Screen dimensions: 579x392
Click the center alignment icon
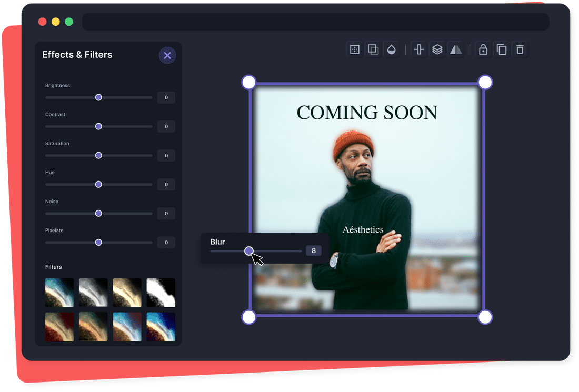click(x=418, y=49)
